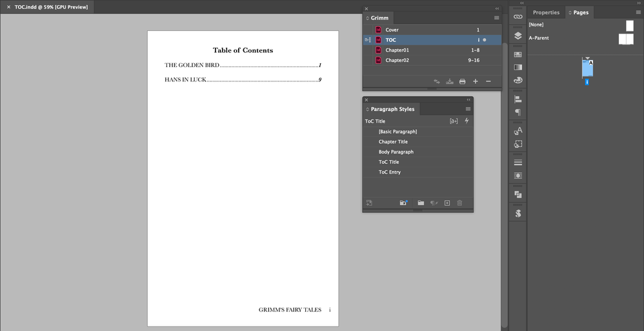Close the Paragraph Styles floating panel

[x=367, y=100]
